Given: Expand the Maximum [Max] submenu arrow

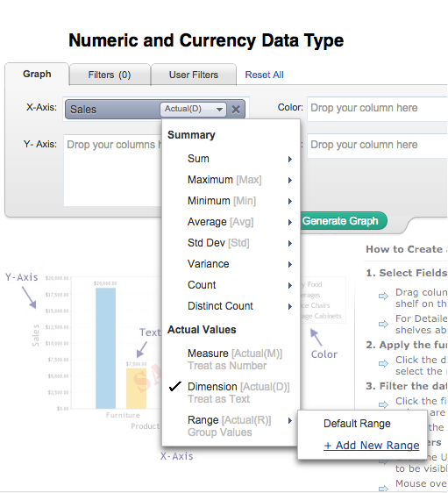Looking at the screenshot, I should tap(290, 180).
